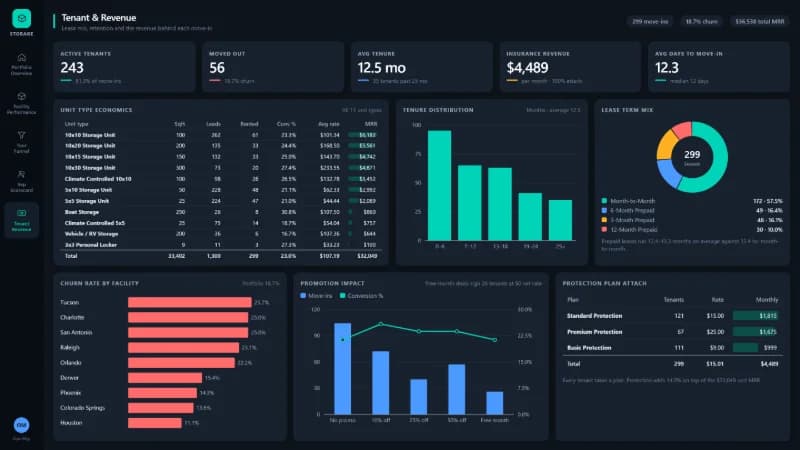Select the '10x20 Storage Unit' row
The height and width of the screenshot is (450, 800).
coord(220,146)
